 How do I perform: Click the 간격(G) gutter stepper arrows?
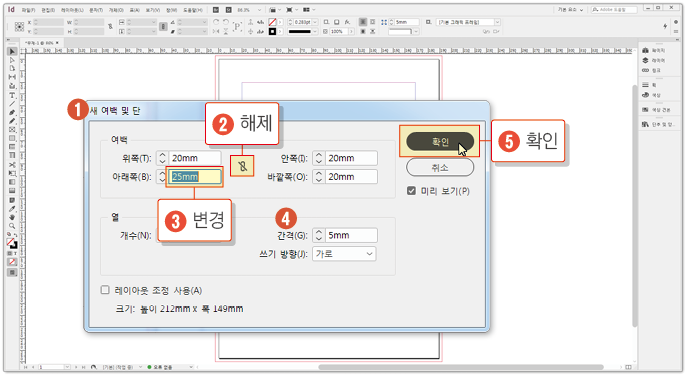point(318,235)
